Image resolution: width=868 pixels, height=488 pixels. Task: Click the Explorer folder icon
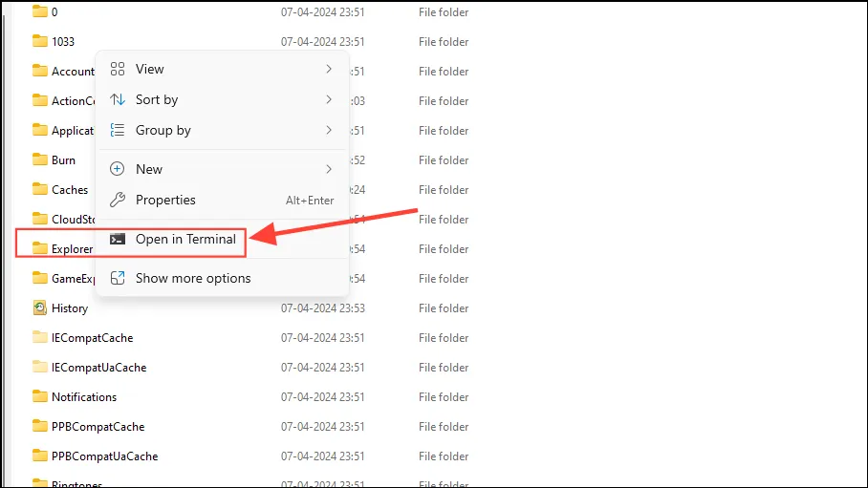[x=40, y=248]
